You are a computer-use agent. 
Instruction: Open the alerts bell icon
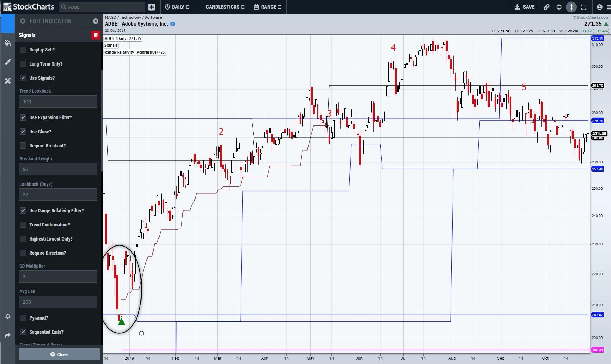(x=8, y=316)
